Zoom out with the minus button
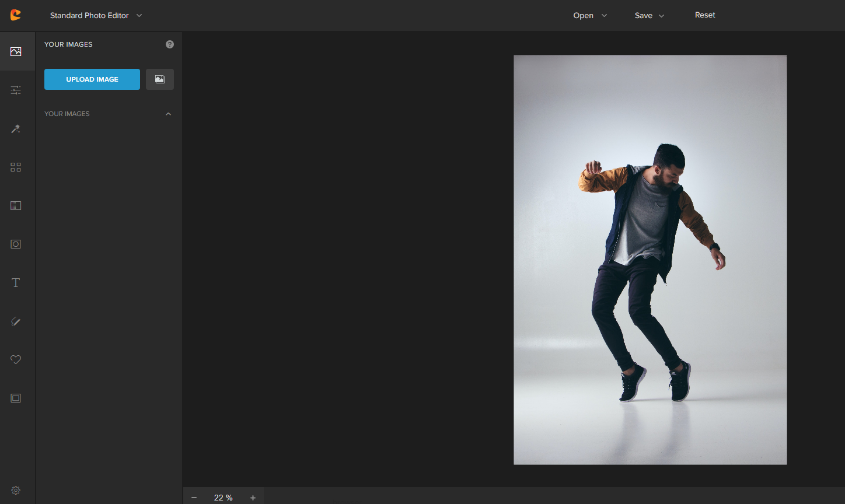This screenshot has height=504, width=845. click(194, 498)
